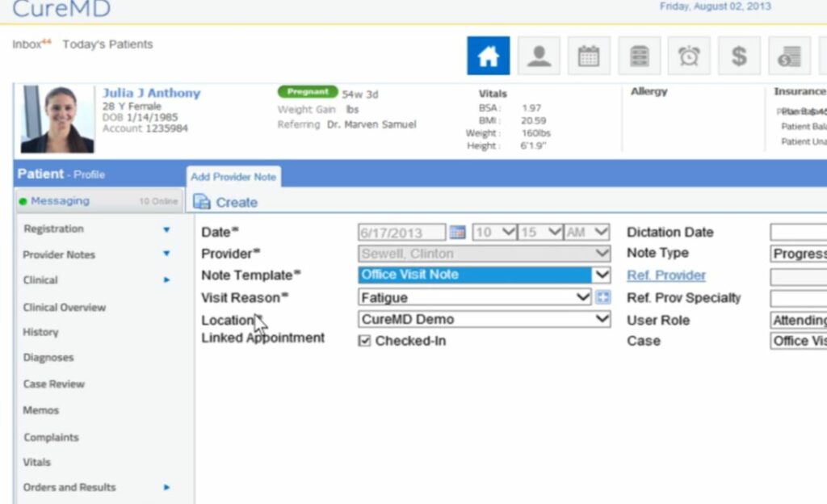This screenshot has width=827, height=504.
Task: Open Vitals in sidebar
Action: [37, 462]
